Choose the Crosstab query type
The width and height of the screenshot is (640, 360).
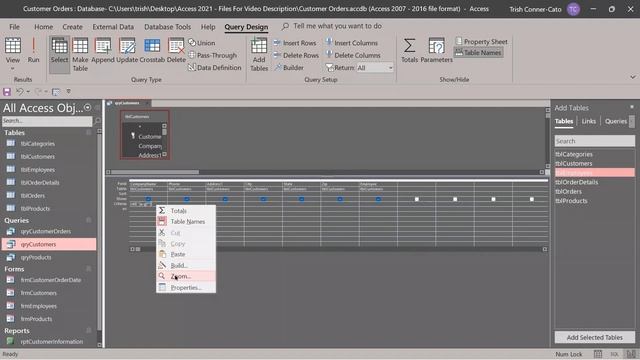(x=152, y=51)
